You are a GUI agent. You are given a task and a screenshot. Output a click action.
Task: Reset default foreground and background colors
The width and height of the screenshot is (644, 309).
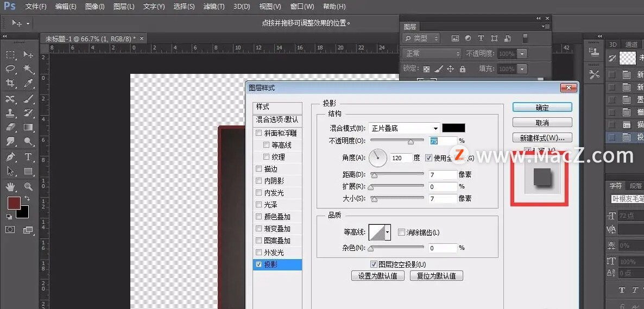pyautogui.click(x=9, y=216)
